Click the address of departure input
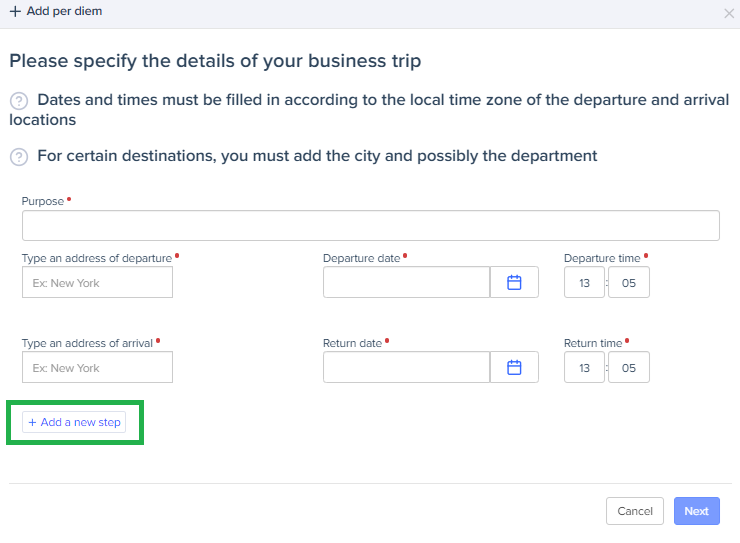740x543 pixels. (97, 283)
